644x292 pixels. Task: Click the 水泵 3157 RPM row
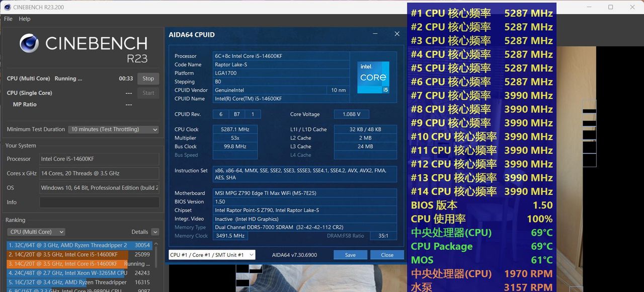point(482,286)
